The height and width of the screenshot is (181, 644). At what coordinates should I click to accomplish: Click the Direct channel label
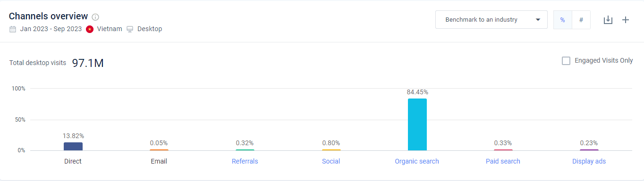pos(73,161)
